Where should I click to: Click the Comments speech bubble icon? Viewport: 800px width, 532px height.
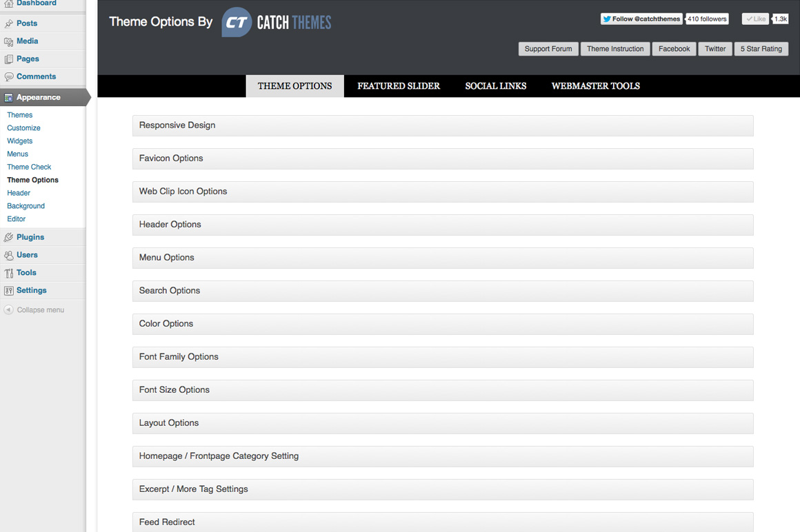coord(9,76)
